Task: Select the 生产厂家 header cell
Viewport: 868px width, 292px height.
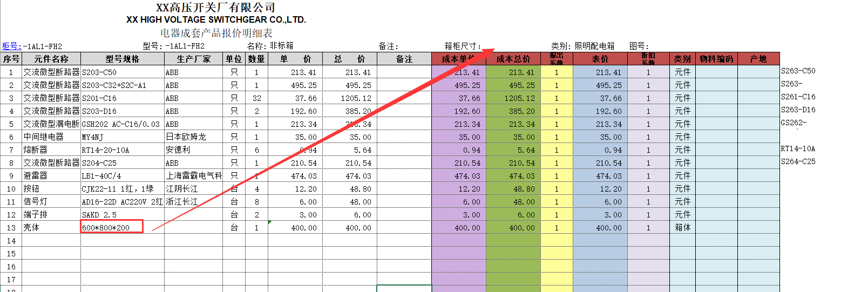Action: [x=194, y=59]
